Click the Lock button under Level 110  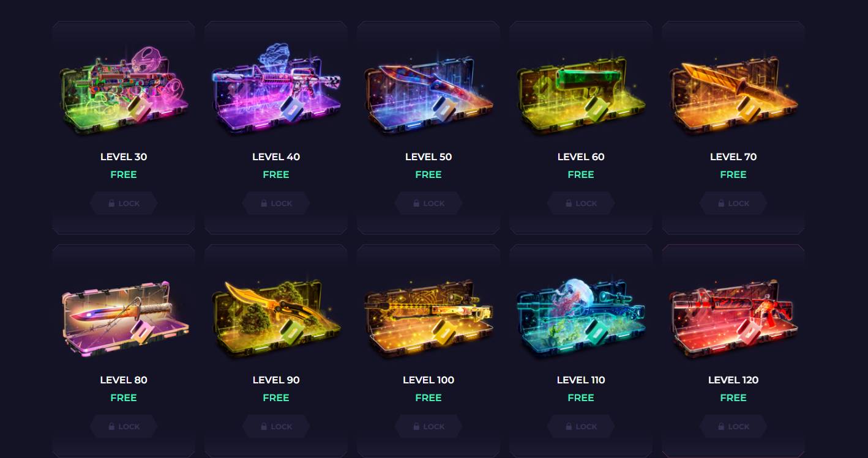(x=581, y=426)
